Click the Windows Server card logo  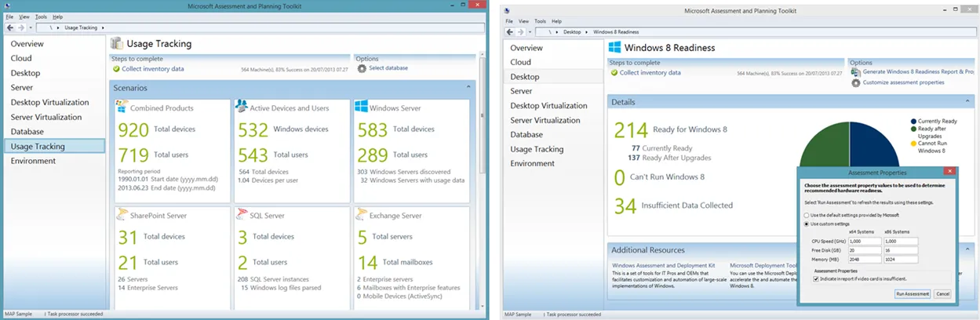tap(361, 107)
